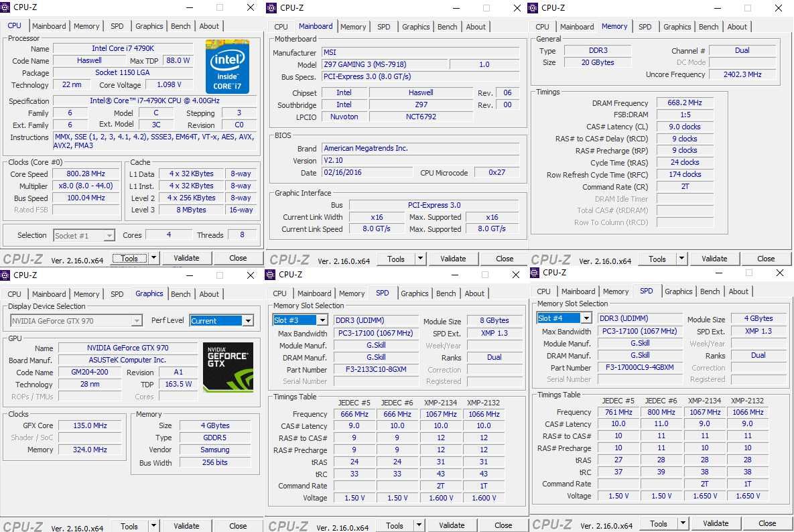Open the Tools arrow menu in the Memory window
This screenshot has height=532, width=794.
(x=681, y=259)
